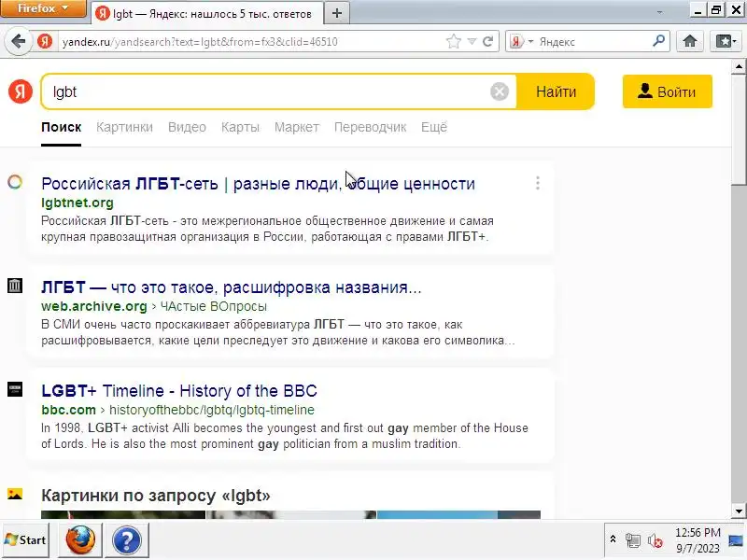Select the lgbt Yandex results tab
Image resolution: width=747 pixels, height=560 pixels.
tap(205, 14)
